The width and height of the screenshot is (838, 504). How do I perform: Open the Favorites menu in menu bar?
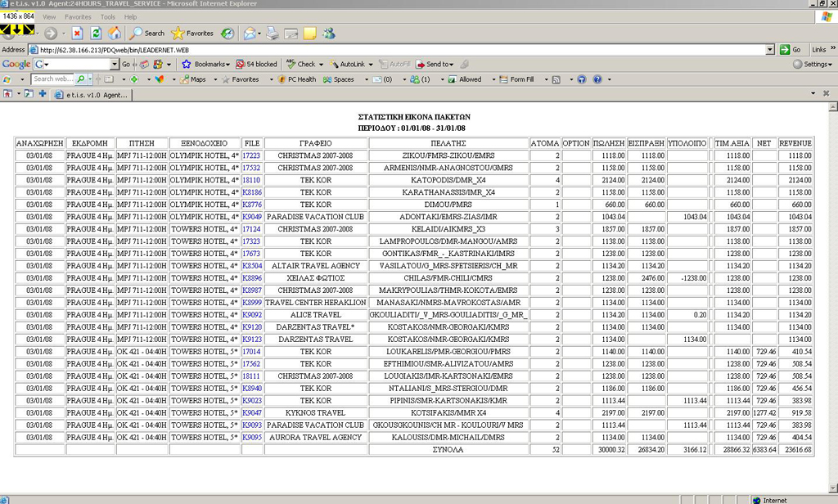tap(78, 17)
